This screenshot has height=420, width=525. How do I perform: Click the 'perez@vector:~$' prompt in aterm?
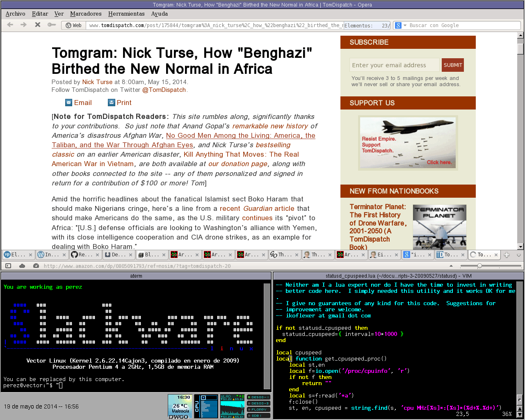(x=28, y=385)
